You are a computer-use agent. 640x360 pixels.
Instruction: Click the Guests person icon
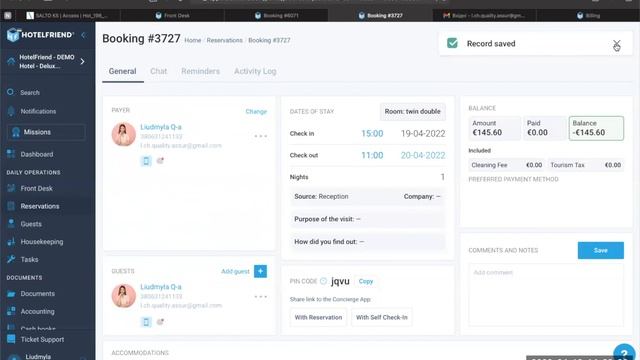(x=11, y=224)
